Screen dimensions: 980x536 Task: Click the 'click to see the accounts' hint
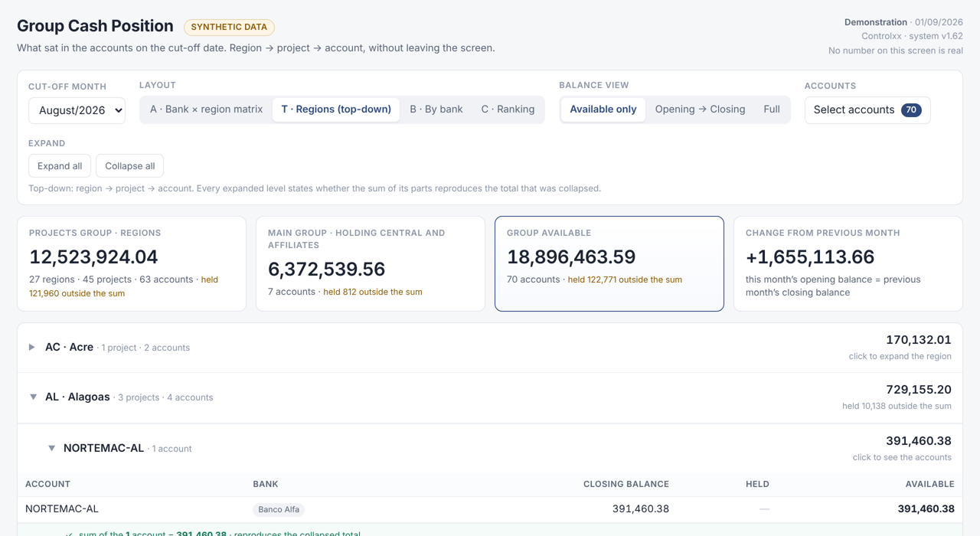[x=902, y=457]
